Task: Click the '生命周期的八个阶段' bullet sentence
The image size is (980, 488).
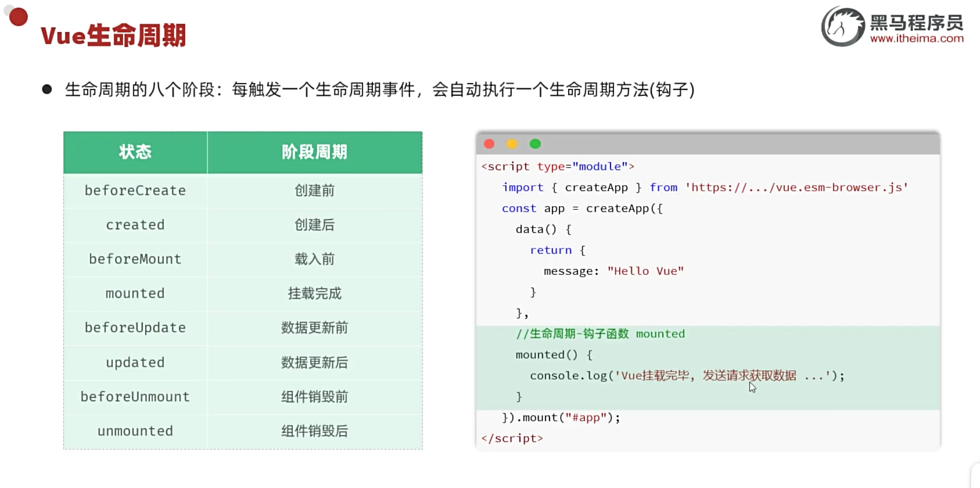Action: click(380, 90)
